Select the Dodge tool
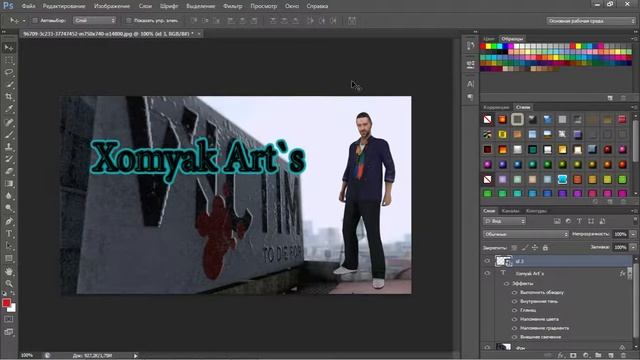 point(9,208)
